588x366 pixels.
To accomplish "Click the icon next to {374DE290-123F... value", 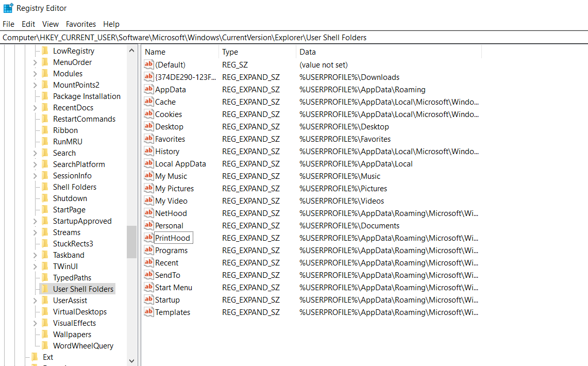I will click(149, 77).
